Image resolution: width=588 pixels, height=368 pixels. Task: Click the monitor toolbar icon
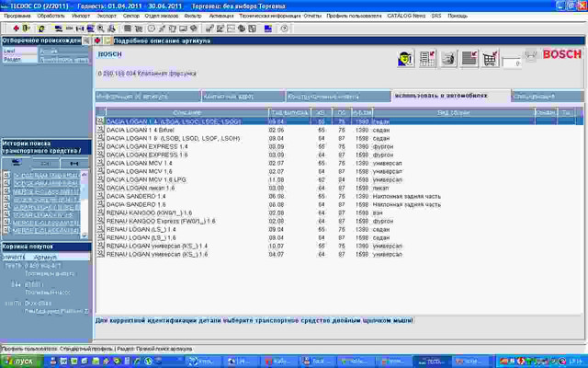pos(183,29)
